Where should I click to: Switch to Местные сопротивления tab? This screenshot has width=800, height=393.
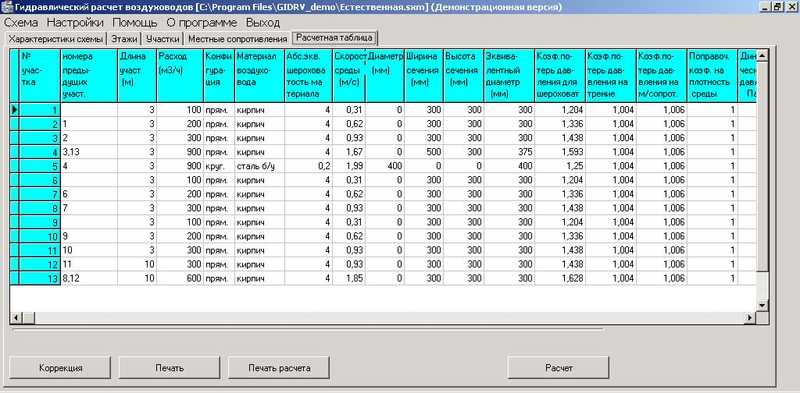tap(237, 39)
